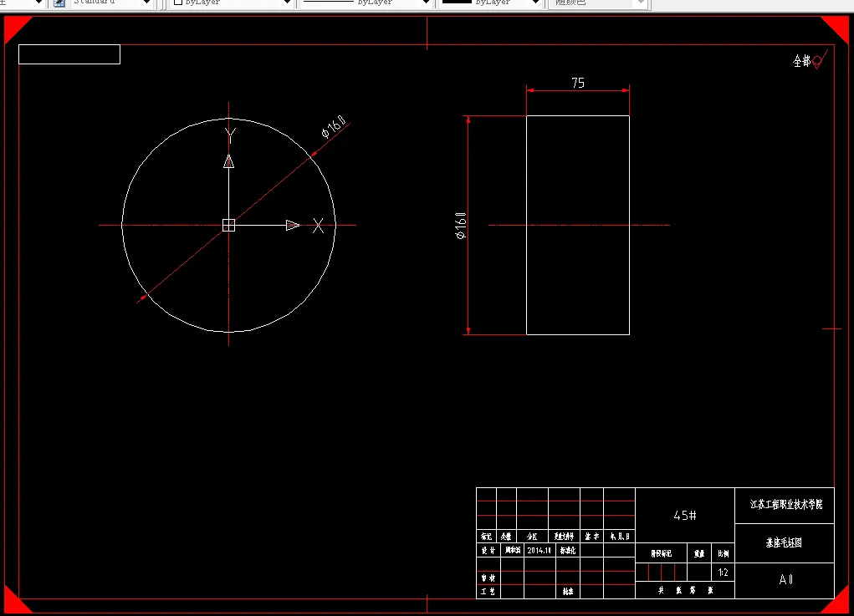Select the 江苏工程职业技术学院 title text
Screen dimensions: 854x616
click(786, 505)
